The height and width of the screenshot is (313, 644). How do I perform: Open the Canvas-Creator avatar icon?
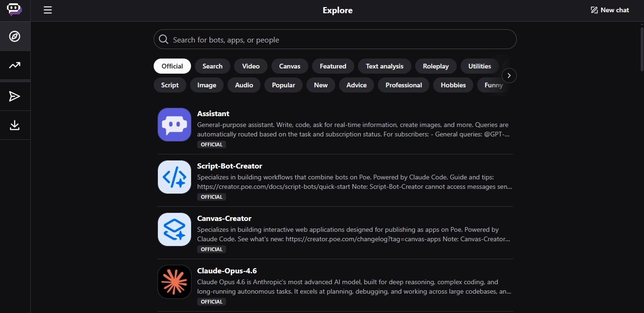pyautogui.click(x=174, y=229)
